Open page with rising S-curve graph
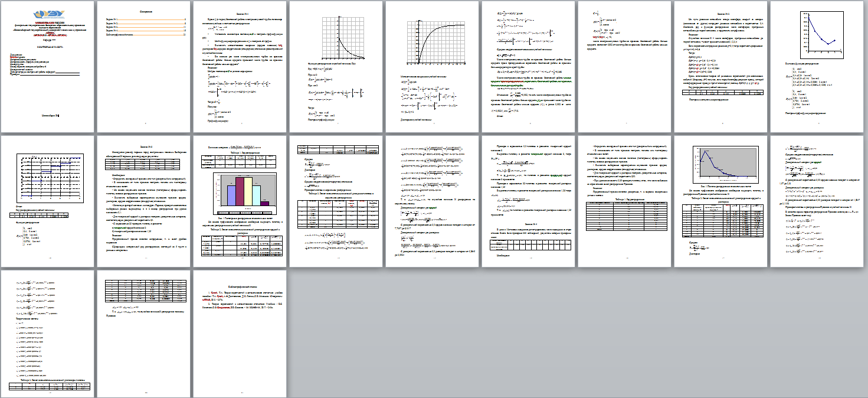Image resolution: width=868 pixels, height=398 pixels. [x=433, y=67]
